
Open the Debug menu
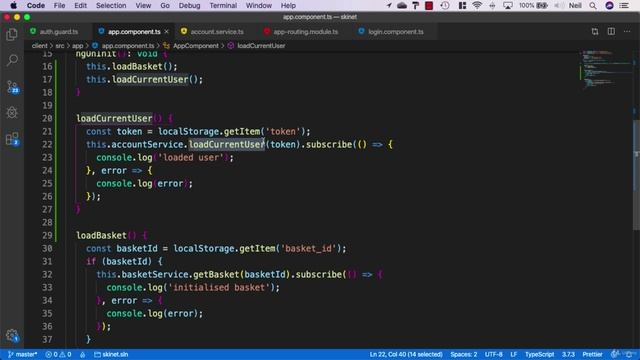[x=189, y=5]
